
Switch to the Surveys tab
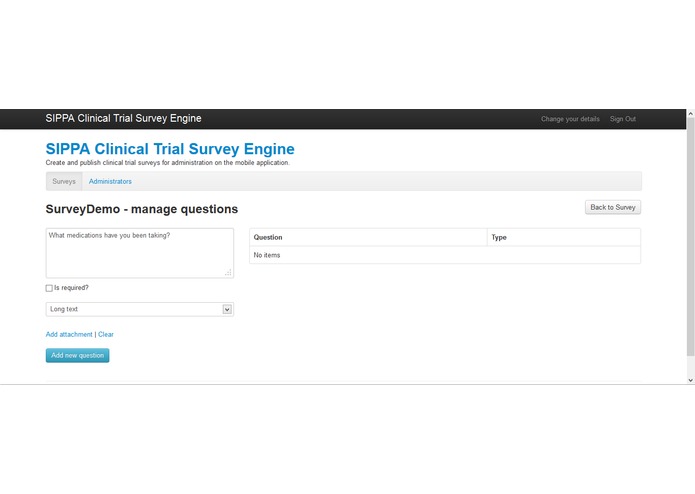[x=64, y=182]
